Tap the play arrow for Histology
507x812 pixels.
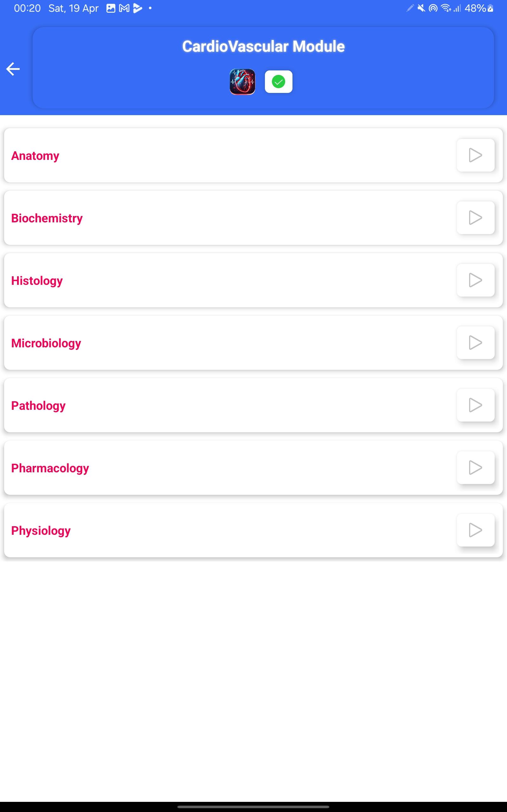[x=476, y=280]
